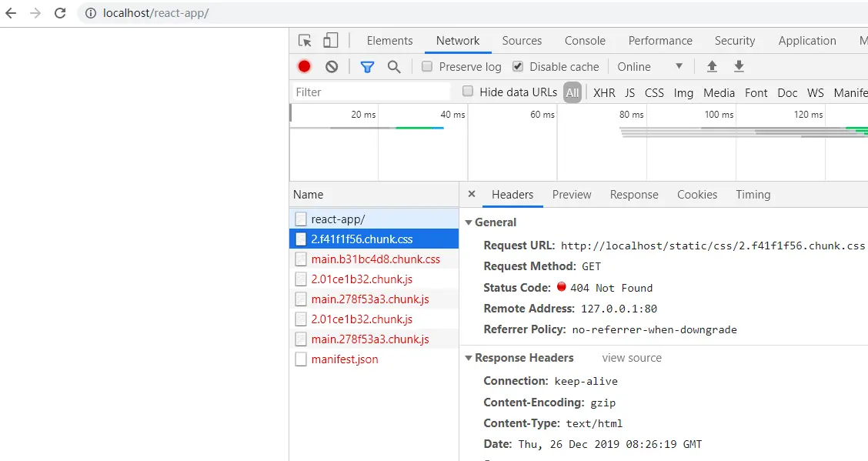The width and height of the screenshot is (868, 461).
Task: Select the Network tab
Action: [x=458, y=40]
